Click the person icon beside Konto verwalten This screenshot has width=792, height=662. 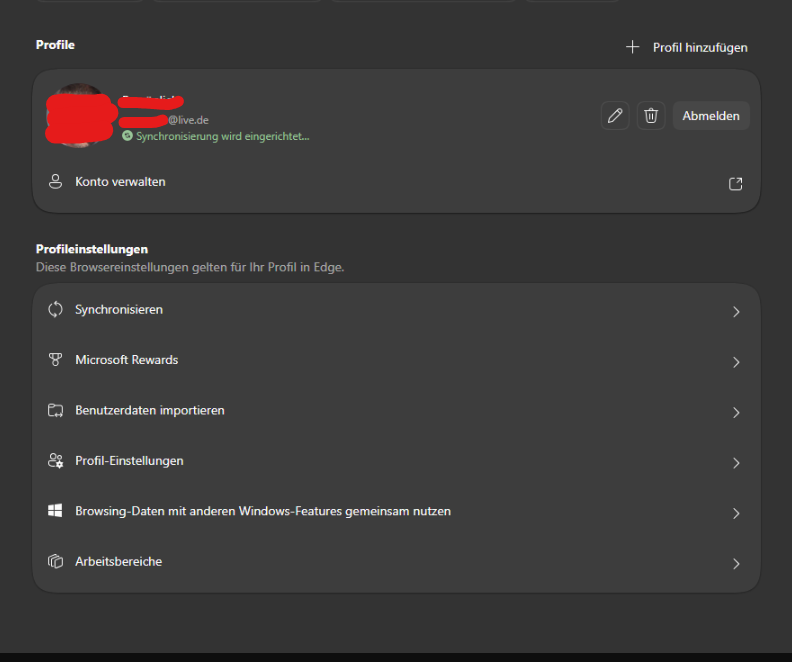pyautogui.click(x=55, y=182)
